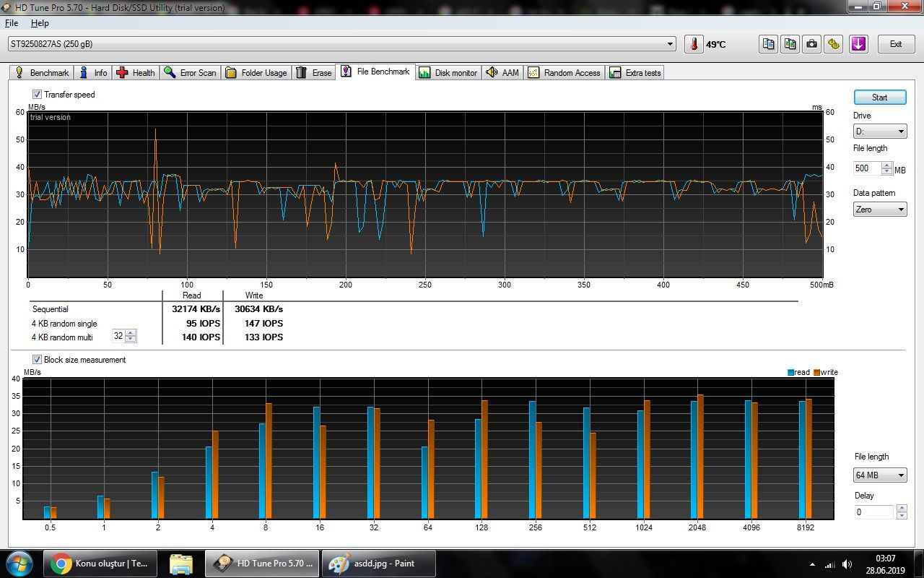Open the Drive letter D: dropdown
The width and height of the screenshot is (924, 578).
tap(880, 131)
